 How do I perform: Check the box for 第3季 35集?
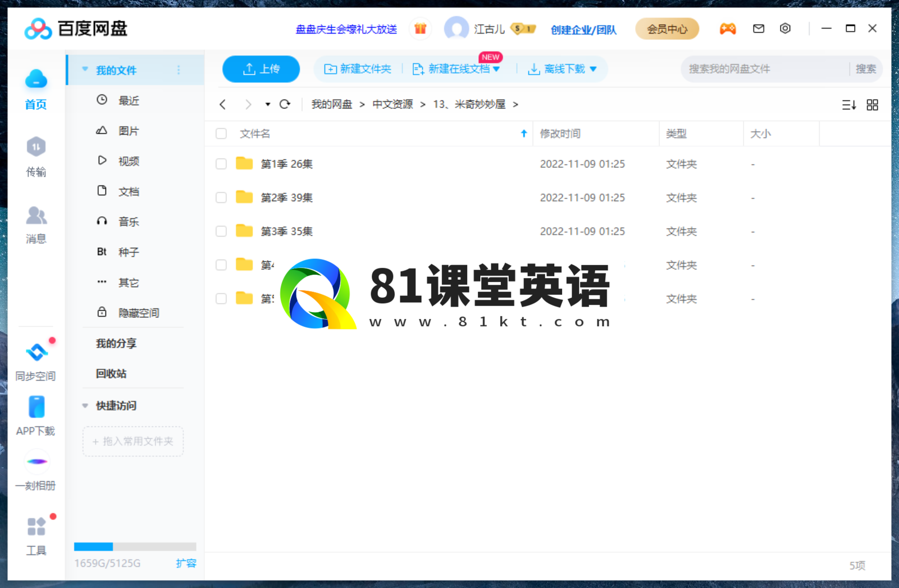[x=221, y=231]
